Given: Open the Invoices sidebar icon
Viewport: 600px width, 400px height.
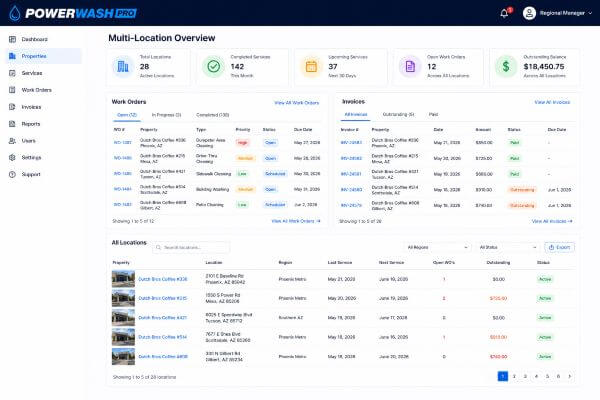Looking at the screenshot, I should pos(12,107).
